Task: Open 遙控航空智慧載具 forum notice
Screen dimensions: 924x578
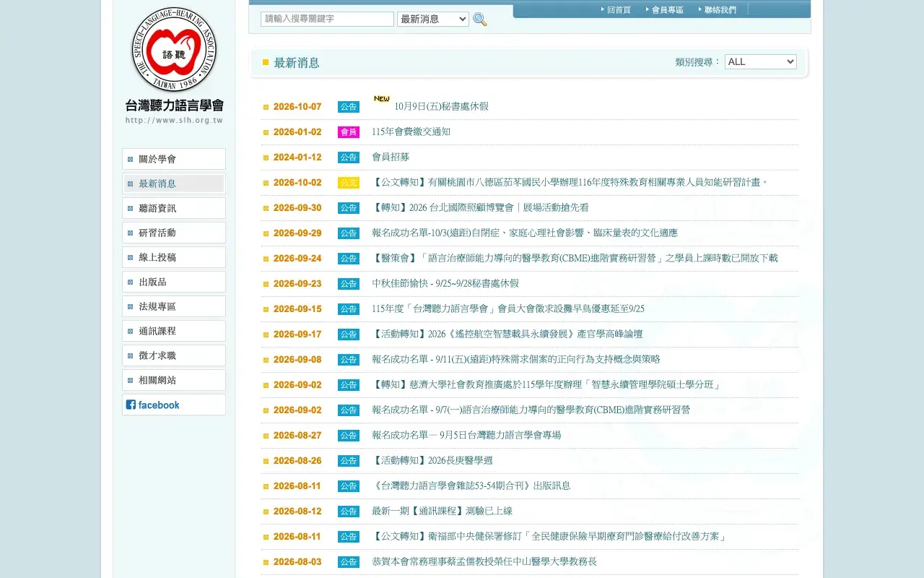Action: [x=507, y=335]
